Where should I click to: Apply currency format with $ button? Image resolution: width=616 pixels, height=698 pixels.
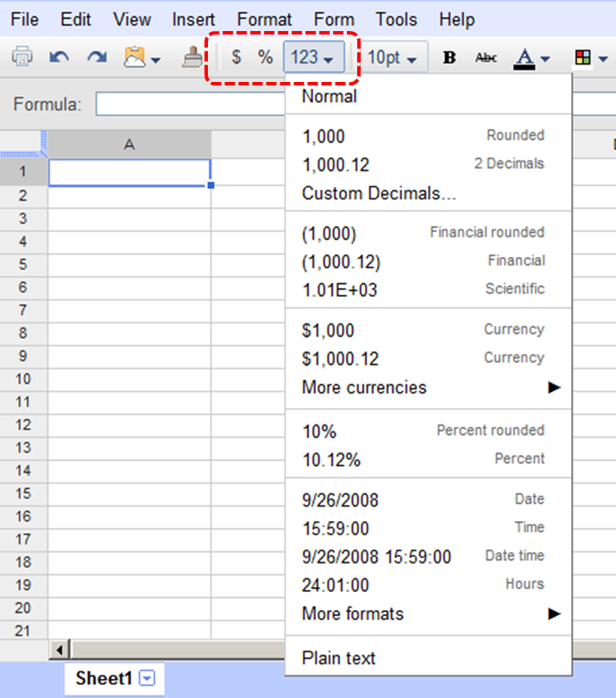click(x=236, y=57)
